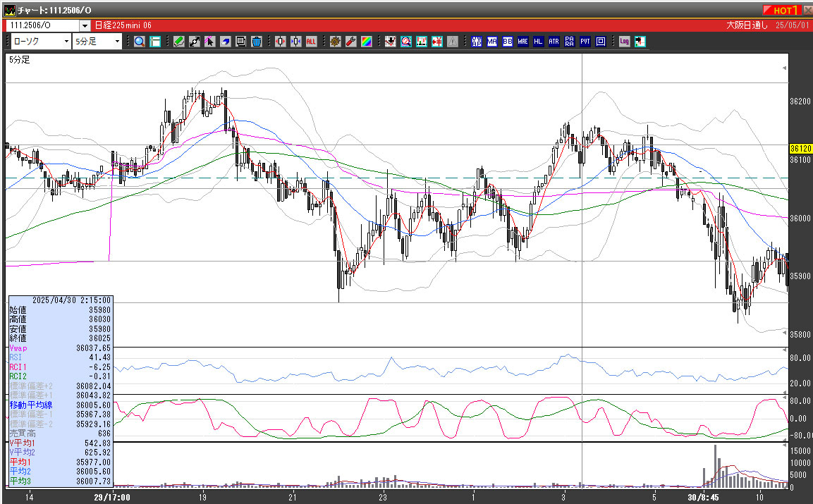Image resolution: width=813 pixels, height=504 pixels.
Task: Click the small triangle beside the RSI pane
Action: pyautogui.click(x=784, y=350)
